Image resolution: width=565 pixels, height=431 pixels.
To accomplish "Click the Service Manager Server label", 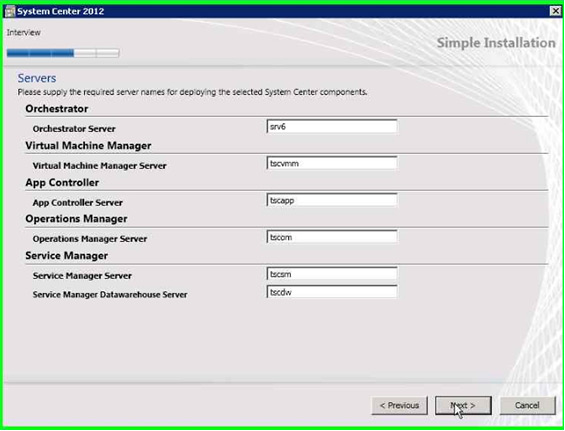I will 82,276.
